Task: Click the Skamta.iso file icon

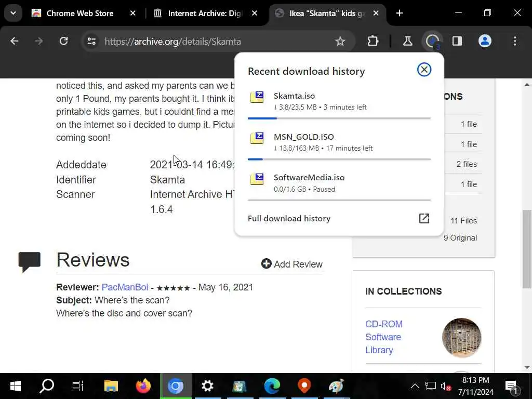Action: click(x=257, y=97)
